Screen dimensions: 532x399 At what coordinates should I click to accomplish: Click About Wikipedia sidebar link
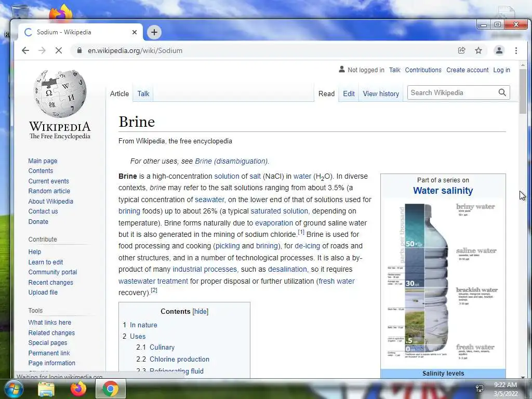50,201
